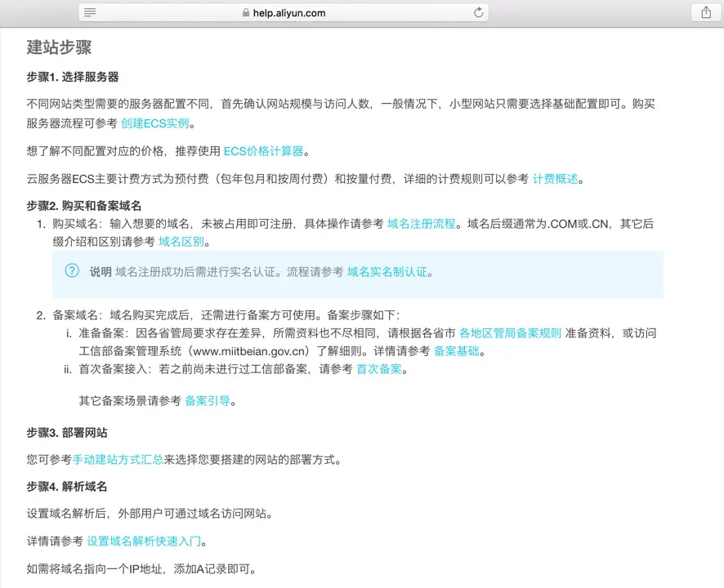This screenshot has width=724, height=588.
Task: Follow the 设置域名解析快速入门 link
Action: (144, 541)
